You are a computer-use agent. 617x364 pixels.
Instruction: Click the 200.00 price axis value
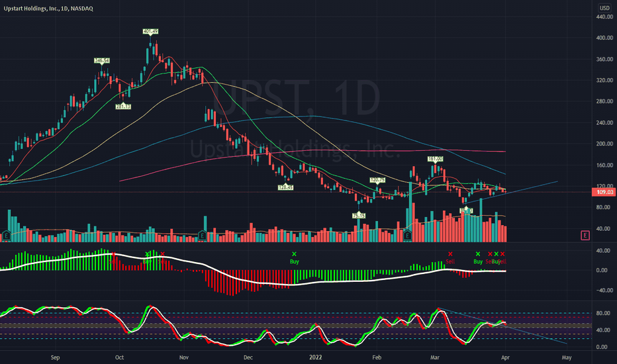[x=604, y=144]
